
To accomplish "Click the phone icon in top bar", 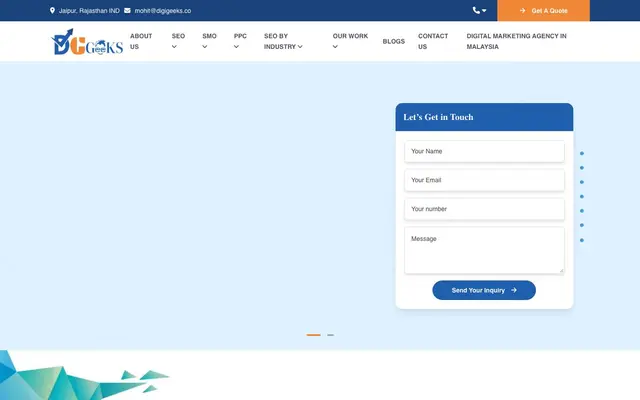I will click(x=476, y=10).
